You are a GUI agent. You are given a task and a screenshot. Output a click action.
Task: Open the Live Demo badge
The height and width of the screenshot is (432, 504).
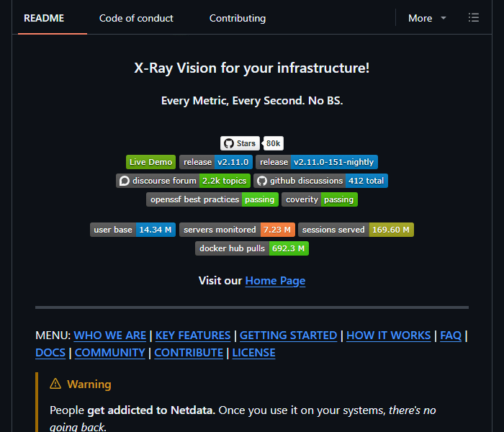pyautogui.click(x=150, y=162)
